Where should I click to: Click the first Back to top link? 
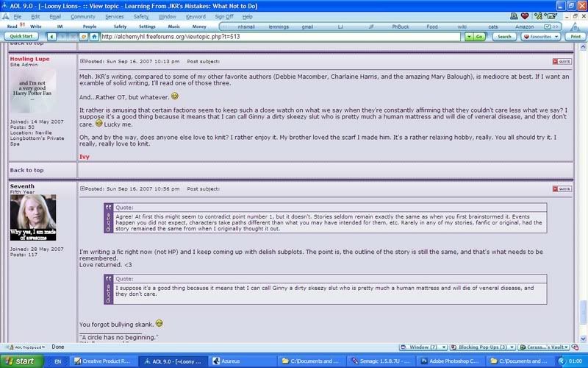pyautogui.click(x=26, y=170)
